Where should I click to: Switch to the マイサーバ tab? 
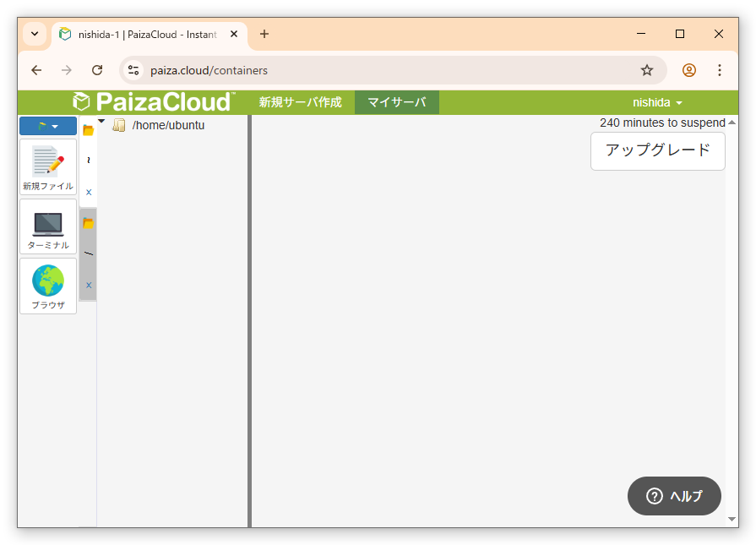396,101
